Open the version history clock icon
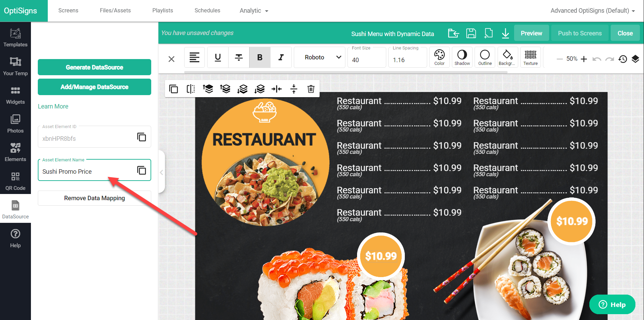Image resolution: width=644 pixels, height=320 pixels. 622,59
